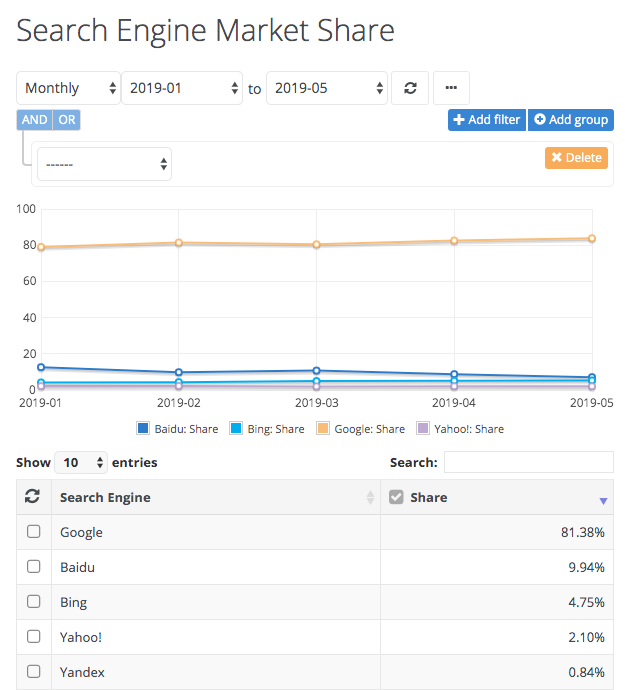Click the Share column descending sort arrow
625x690 pixels.
(x=603, y=501)
